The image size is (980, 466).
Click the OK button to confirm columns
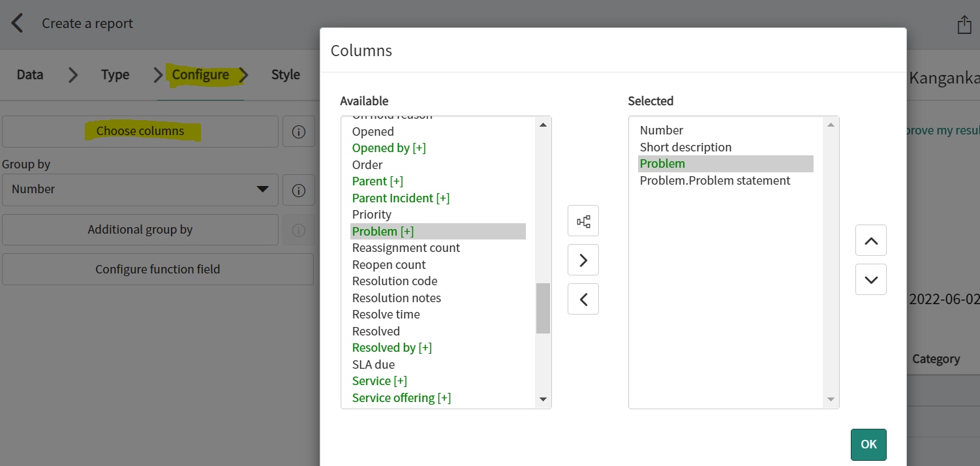point(868,444)
